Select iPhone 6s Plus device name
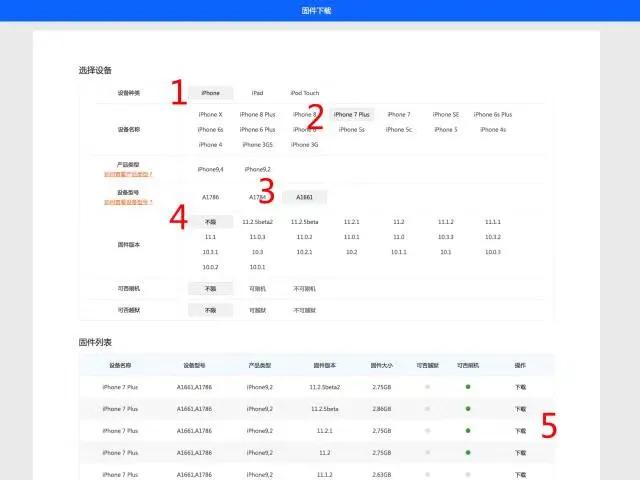The width and height of the screenshot is (640, 480). pos(493,115)
